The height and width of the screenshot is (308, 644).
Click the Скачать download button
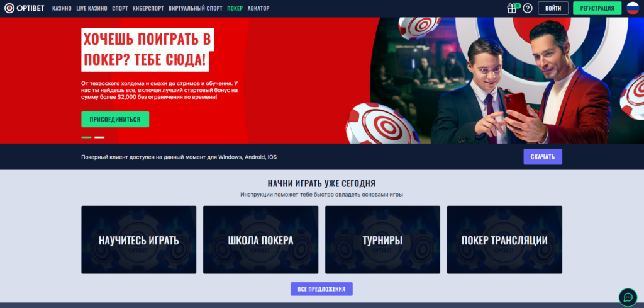coord(543,157)
